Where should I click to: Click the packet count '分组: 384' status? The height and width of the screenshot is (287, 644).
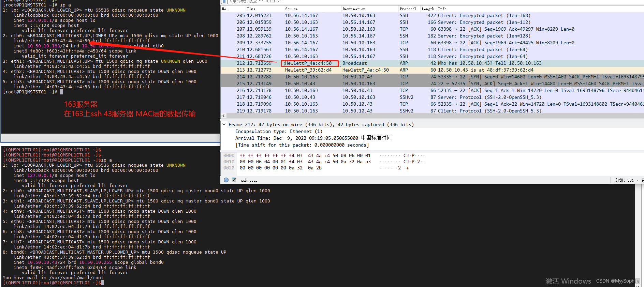624,180
